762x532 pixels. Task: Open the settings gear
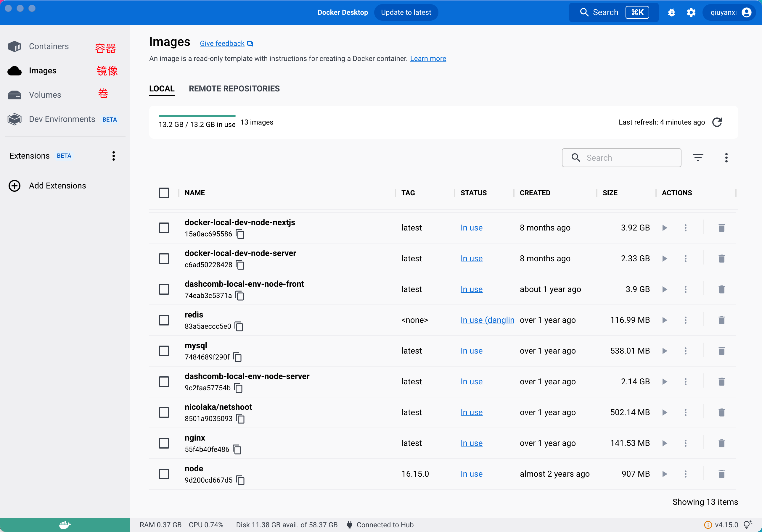(691, 13)
